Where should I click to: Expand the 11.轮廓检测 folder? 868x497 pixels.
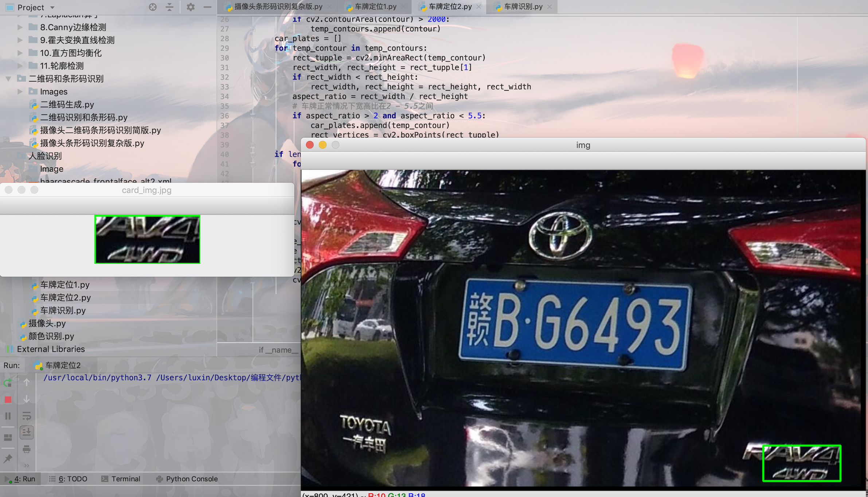[x=20, y=66]
